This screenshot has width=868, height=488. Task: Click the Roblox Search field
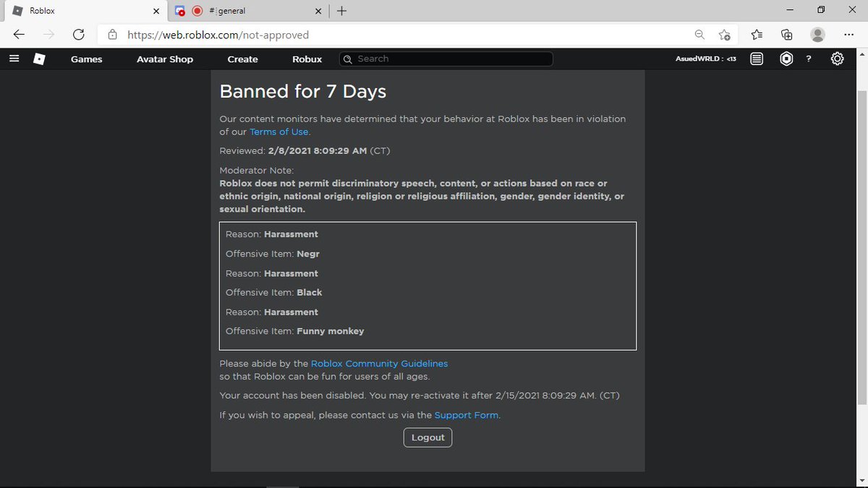(446, 59)
